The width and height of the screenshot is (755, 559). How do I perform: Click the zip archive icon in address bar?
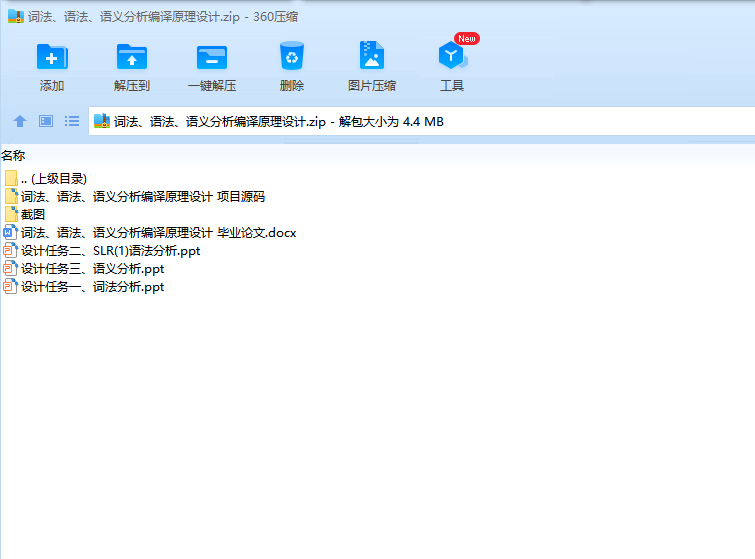pyautogui.click(x=102, y=121)
